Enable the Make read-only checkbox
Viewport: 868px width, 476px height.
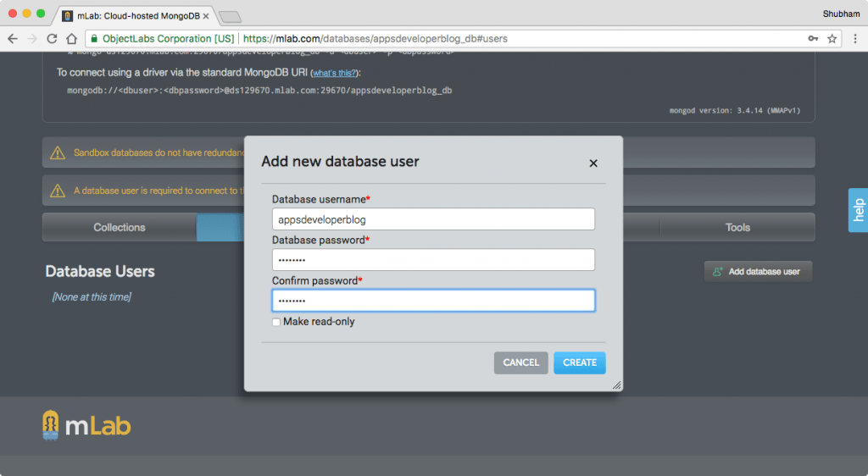click(276, 323)
